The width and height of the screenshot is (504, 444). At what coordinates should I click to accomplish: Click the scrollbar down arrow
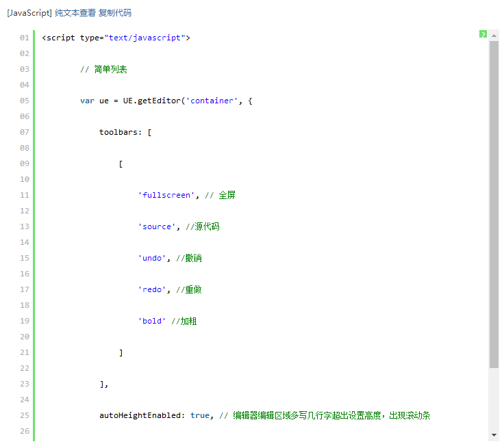[494, 435]
